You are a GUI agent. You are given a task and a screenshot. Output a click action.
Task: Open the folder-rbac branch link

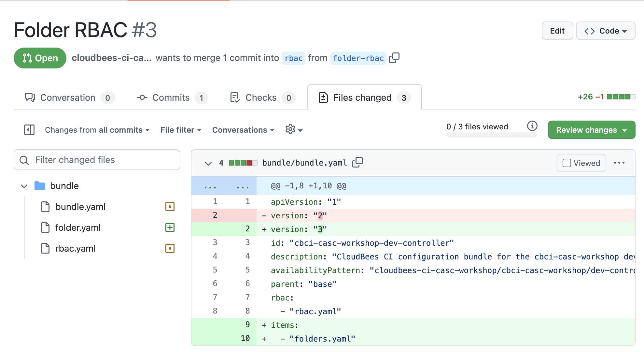(x=358, y=58)
